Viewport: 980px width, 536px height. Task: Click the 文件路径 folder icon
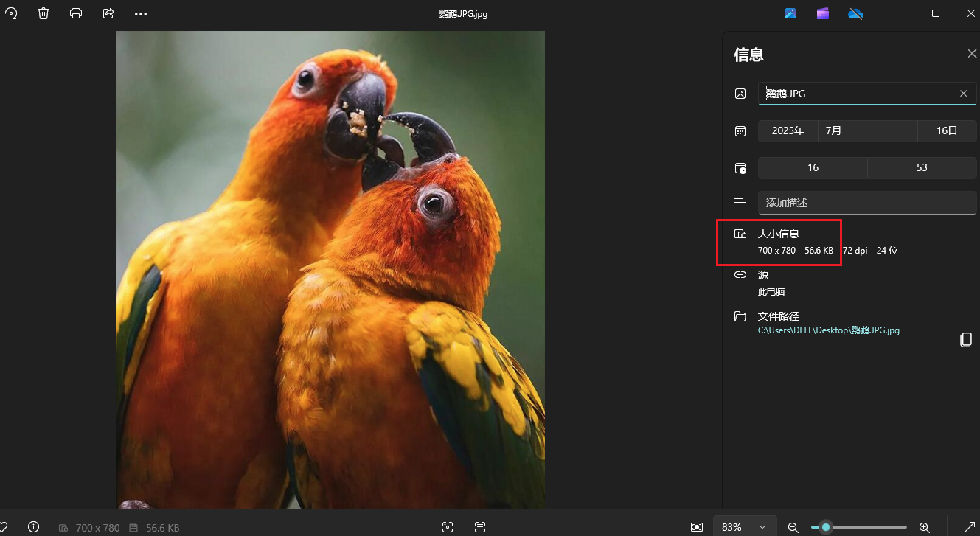pos(740,316)
